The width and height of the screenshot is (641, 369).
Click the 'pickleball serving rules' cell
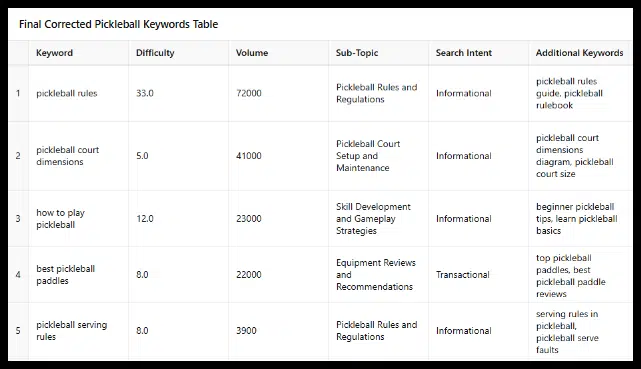pyautogui.click(x=78, y=331)
